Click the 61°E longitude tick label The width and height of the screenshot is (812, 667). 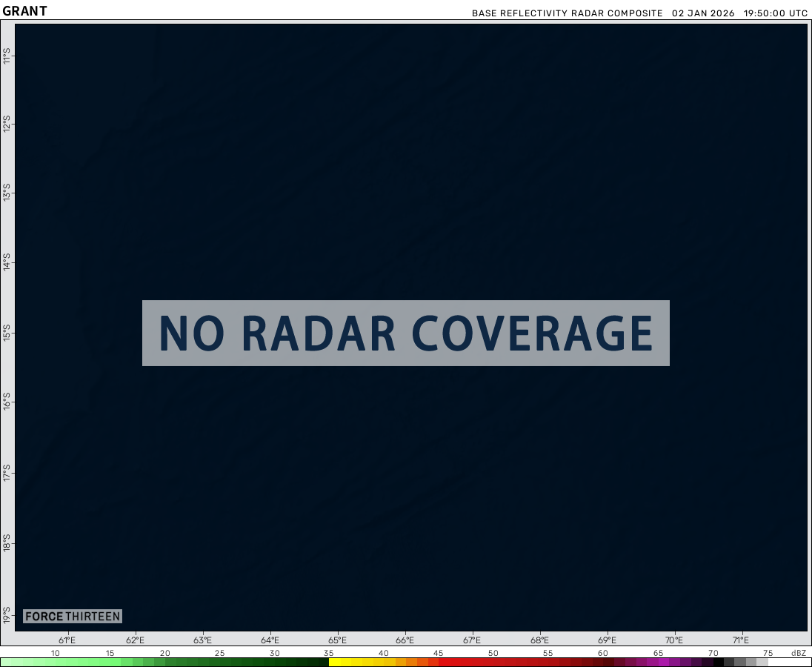point(67,640)
